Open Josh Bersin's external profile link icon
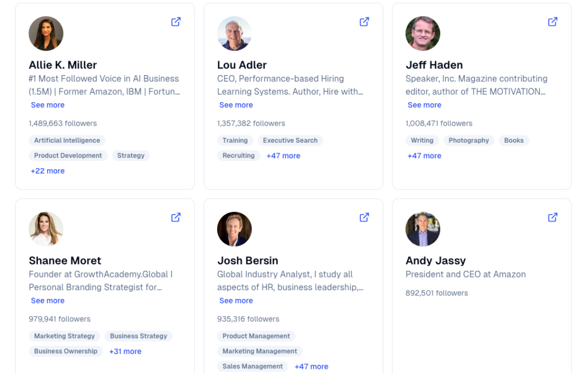The image size is (588, 374). [x=364, y=217]
